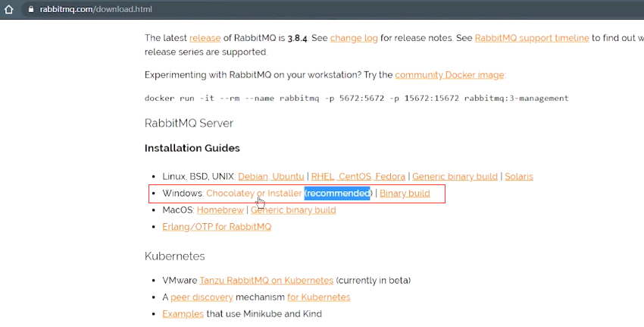The width and height of the screenshot is (644, 327).
Task: Click the version number 3.8.4 text
Action: tap(297, 38)
